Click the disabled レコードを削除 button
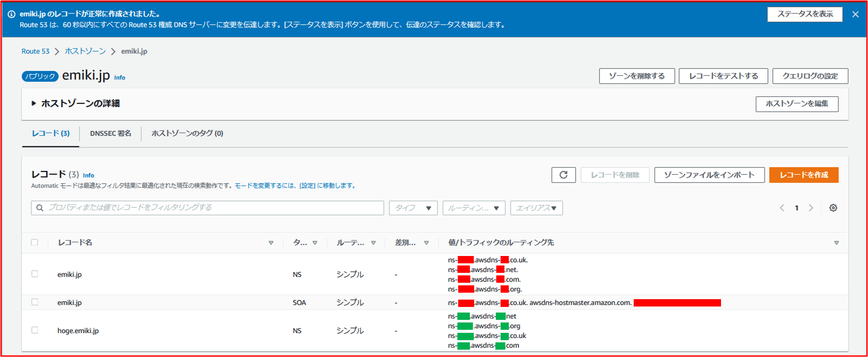Image resolution: width=868 pixels, height=357 pixels. coord(615,175)
